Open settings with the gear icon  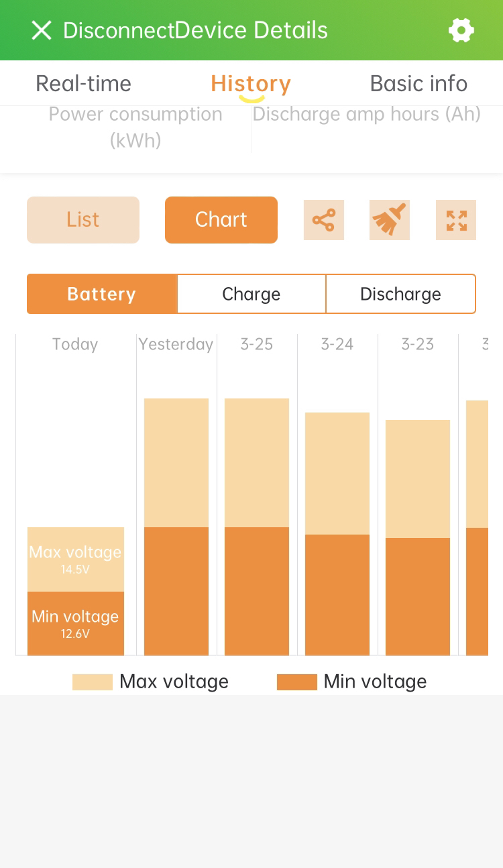[461, 30]
